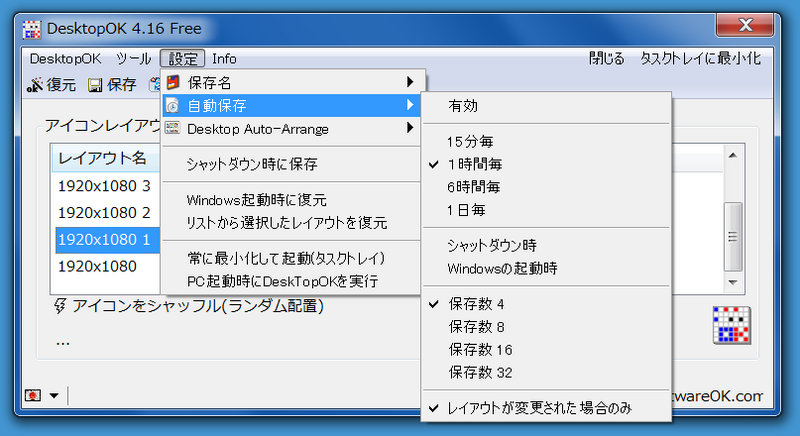
Task: Click the 保存 save floppy icon
Action: pyautogui.click(x=95, y=85)
